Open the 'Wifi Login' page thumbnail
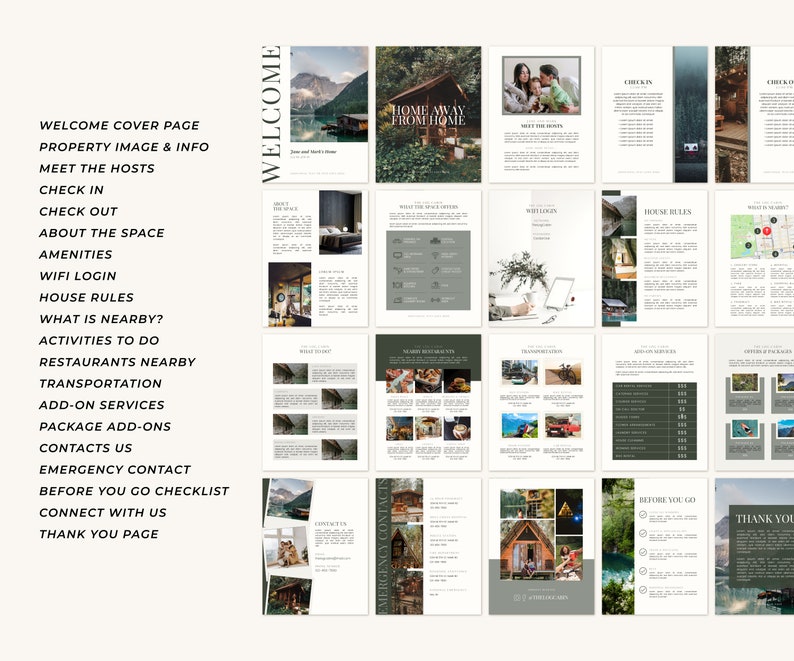This screenshot has height=661, width=794. pos(541,258)
